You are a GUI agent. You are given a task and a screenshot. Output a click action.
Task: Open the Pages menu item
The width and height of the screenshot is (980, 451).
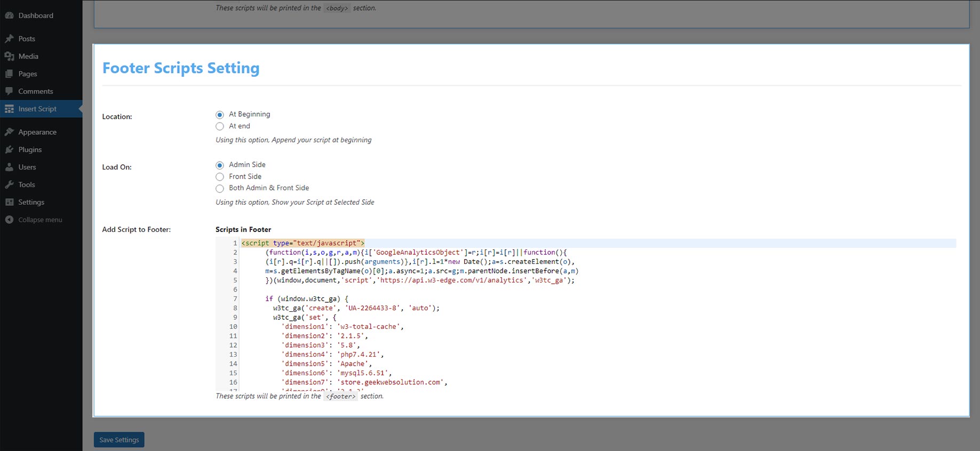(x=41, y=74)
